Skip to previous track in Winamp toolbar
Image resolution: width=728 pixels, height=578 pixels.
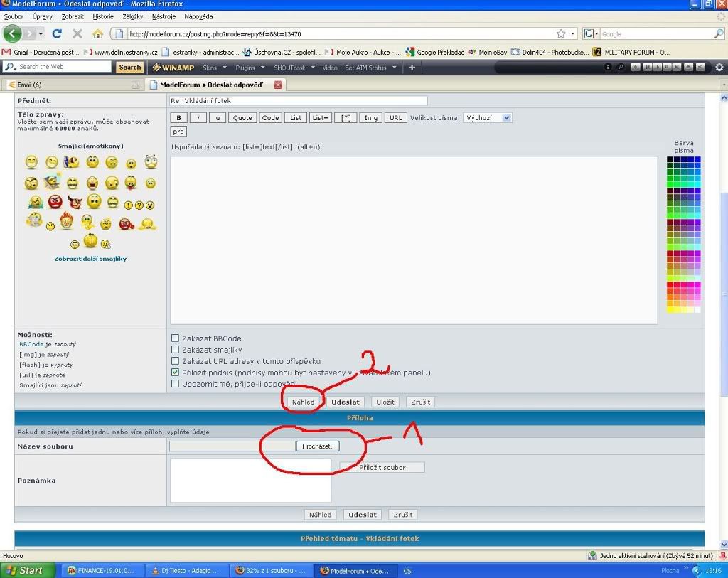tap(647, 67)
